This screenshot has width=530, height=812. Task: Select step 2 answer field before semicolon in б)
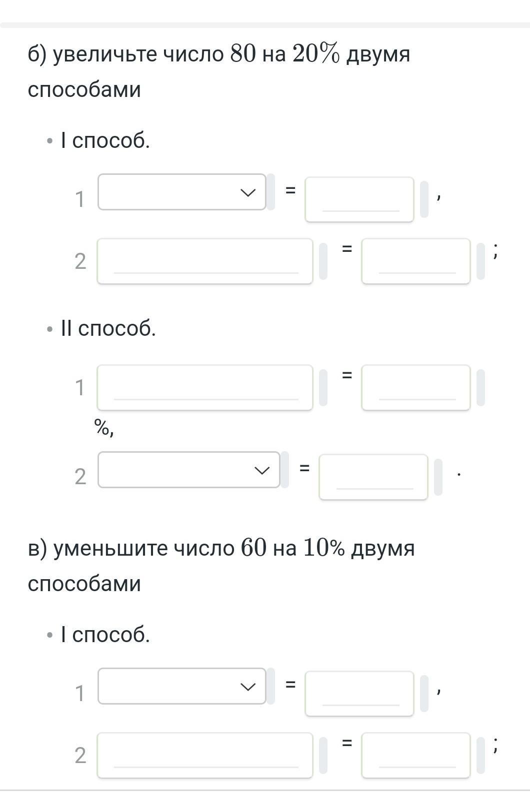416,261
